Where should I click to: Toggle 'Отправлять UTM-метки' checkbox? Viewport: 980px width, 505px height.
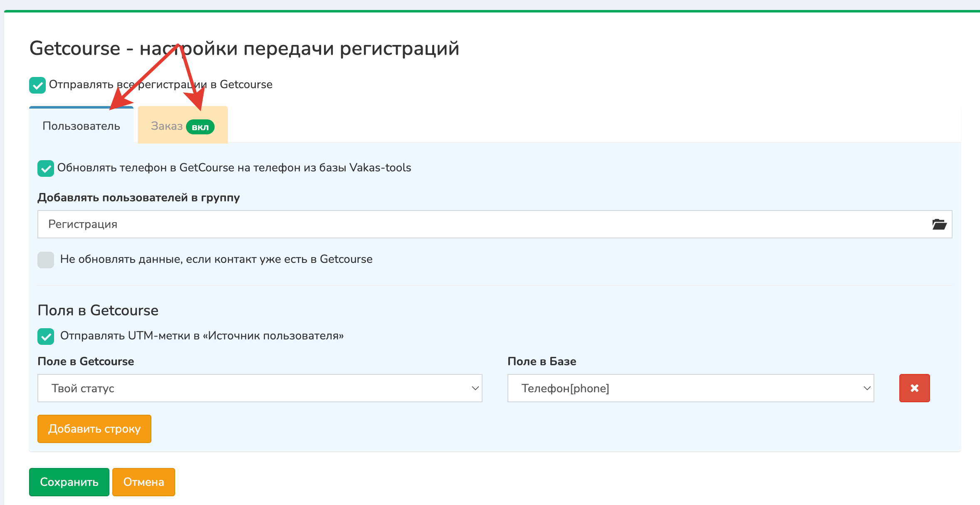(x=46, y=337)
